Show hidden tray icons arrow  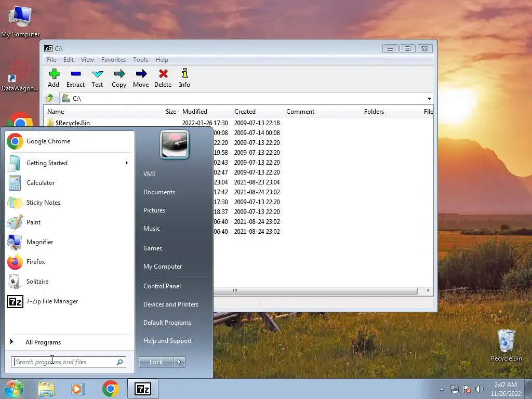[442, 389]
